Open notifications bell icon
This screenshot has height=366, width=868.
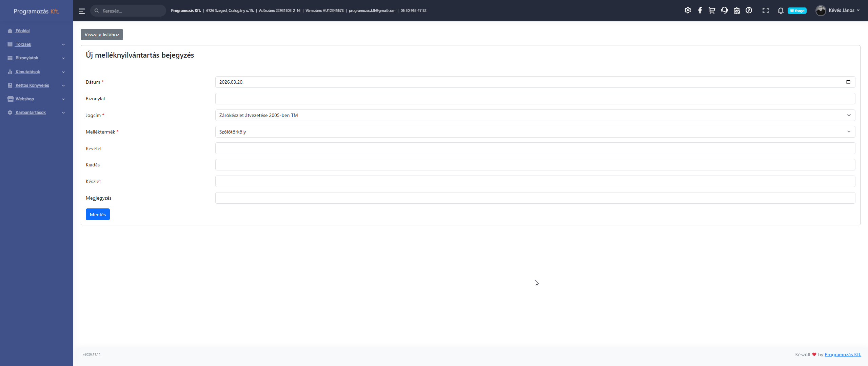pyautogui.click(x=781, y=11)
